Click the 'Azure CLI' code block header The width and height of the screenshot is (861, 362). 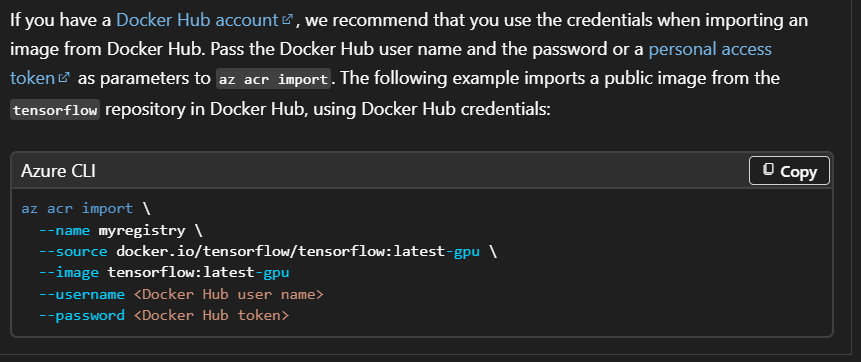click(x=58, y=171)
